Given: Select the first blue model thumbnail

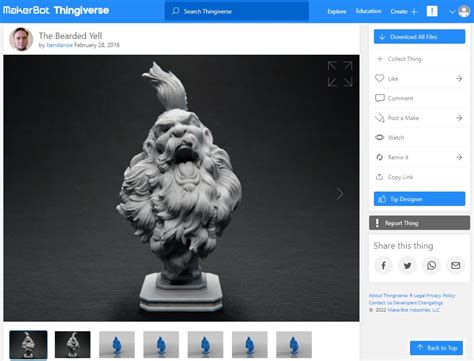Looking at the screenshot, I should click(x=117, y=345).
